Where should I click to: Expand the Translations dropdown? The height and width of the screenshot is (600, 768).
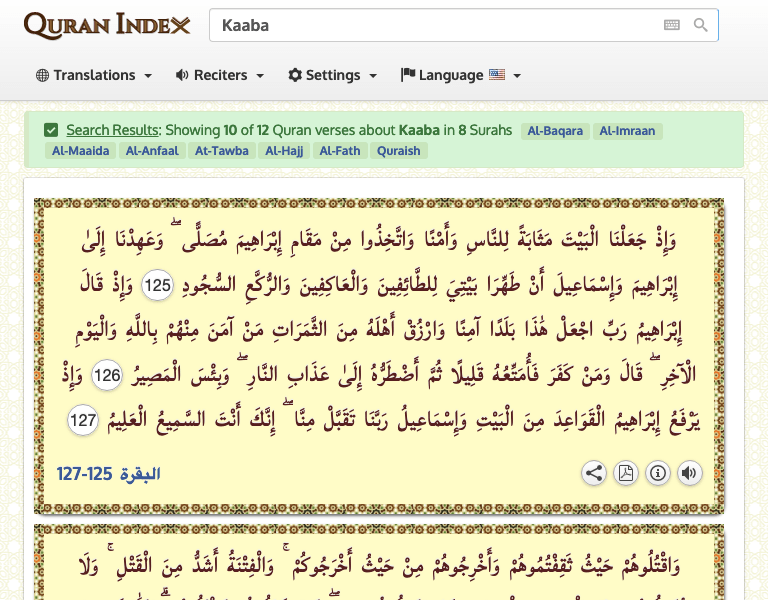pos(94,75)
